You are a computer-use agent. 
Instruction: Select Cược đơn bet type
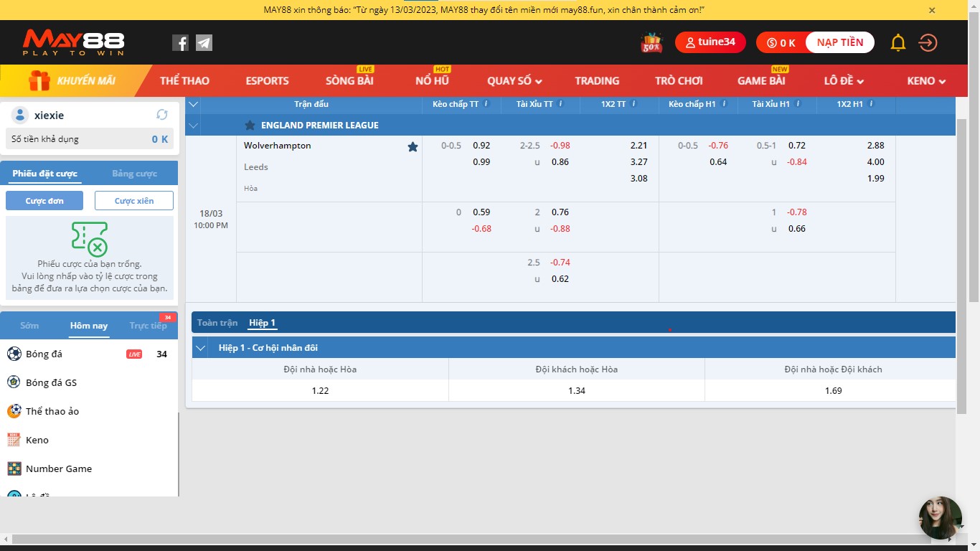[44, 201]
